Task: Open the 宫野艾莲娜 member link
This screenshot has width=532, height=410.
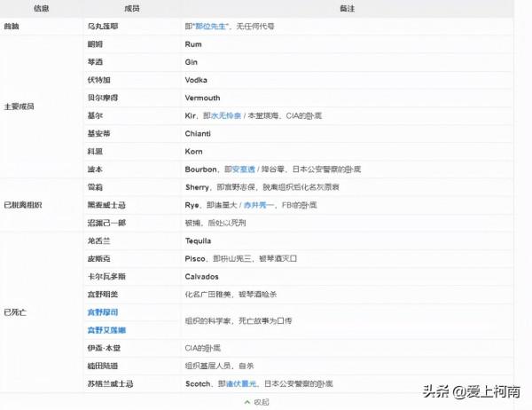Action: 106,330
